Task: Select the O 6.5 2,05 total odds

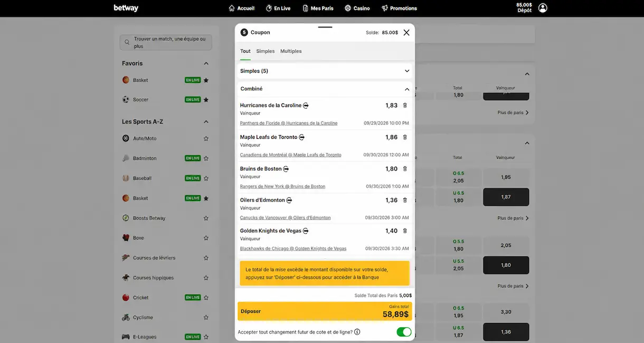Action: click(x=458, y=177)
